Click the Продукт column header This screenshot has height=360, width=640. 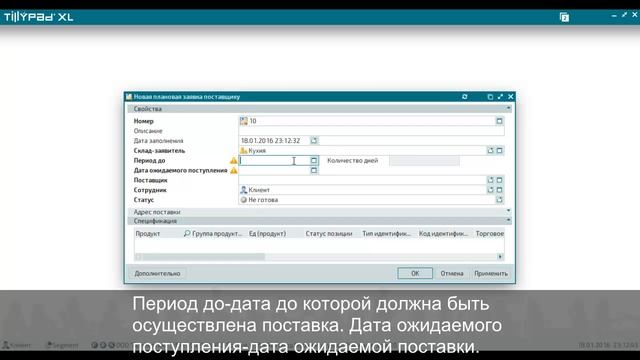[148, 233]
